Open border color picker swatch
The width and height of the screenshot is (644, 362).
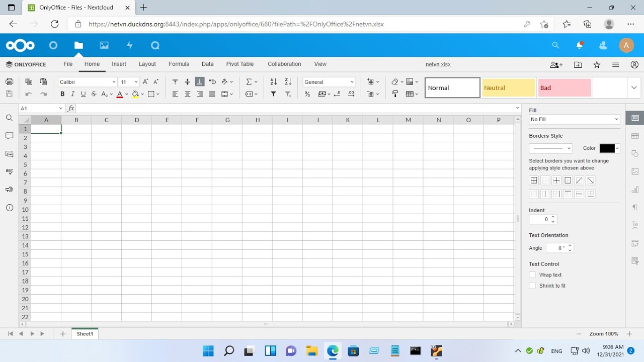pyautogui.click(x=609, y=148)
